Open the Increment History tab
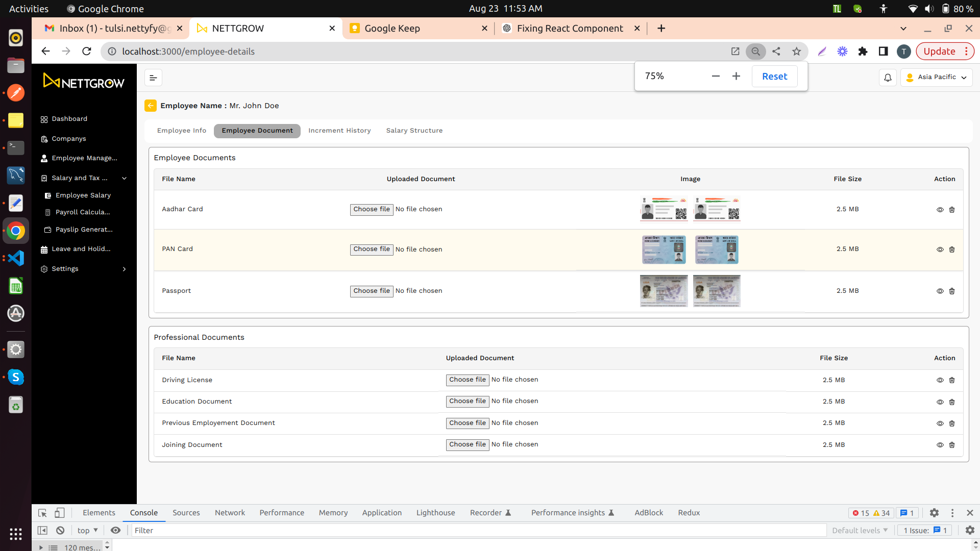The image size is (980, 551). click(x=339, y=131)
